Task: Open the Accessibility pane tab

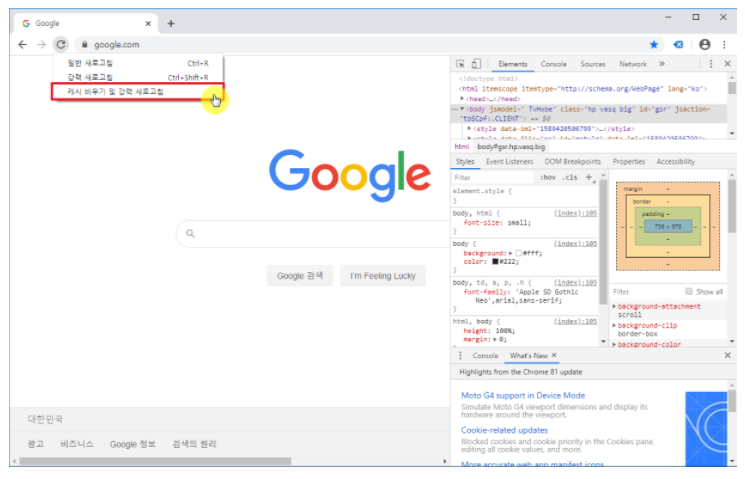Action: point(676,162)
